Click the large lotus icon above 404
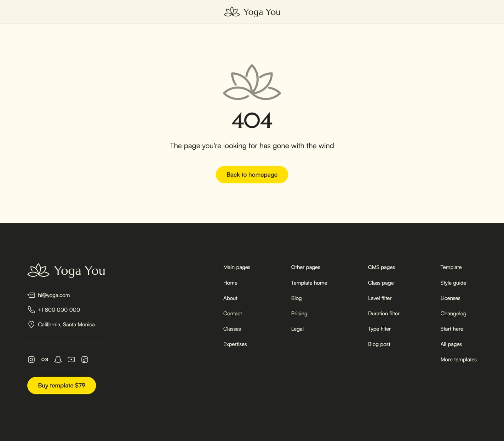The height and width of the screenshot is (441, 504). tap(252, 82)
